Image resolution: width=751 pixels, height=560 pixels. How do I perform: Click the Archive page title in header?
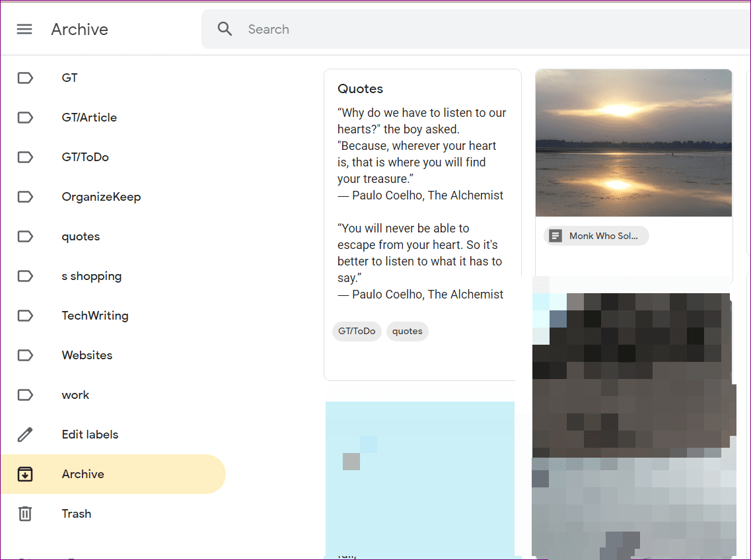(79, 29)
